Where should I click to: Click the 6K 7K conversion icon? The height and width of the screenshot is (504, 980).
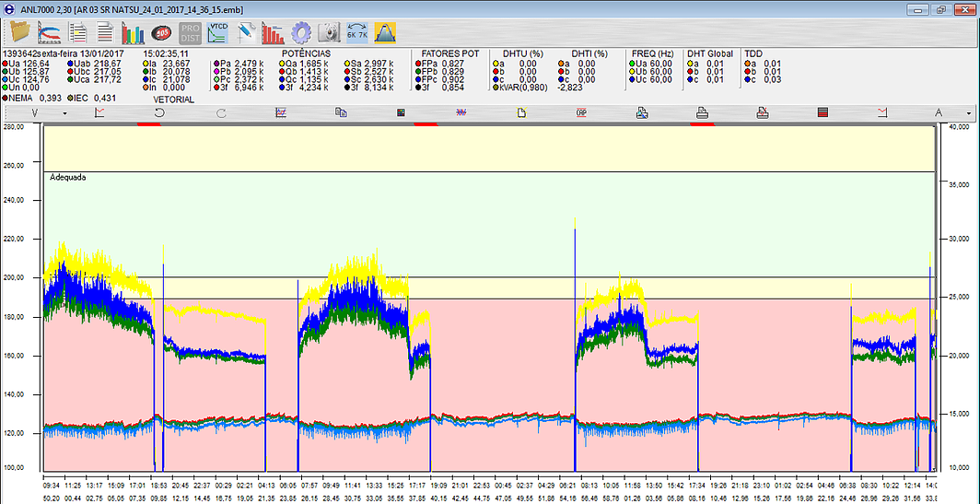357,33
